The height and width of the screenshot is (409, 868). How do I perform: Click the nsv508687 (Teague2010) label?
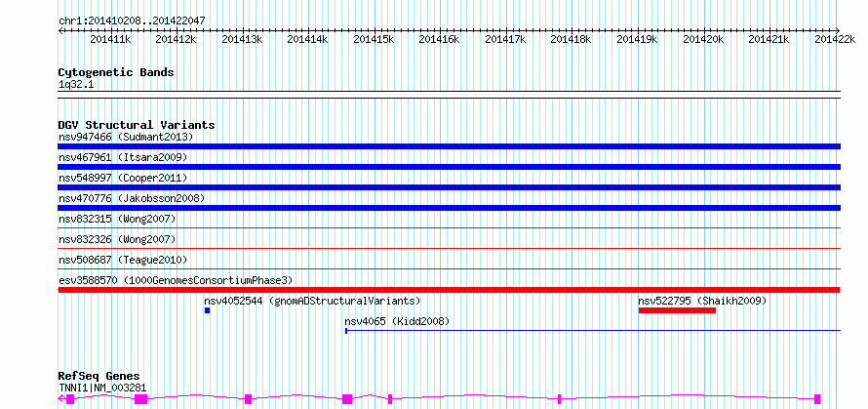click(123, 260)
